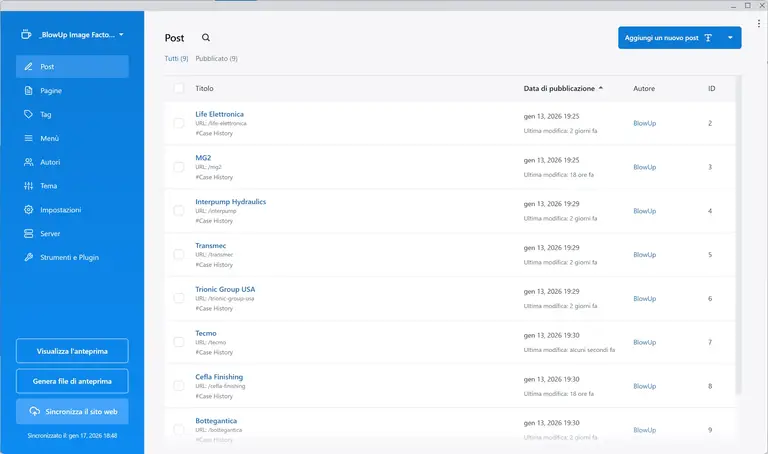This screenshot has height=454, width=768.
Task: Click the Autore column header
Action: coord(644,89)
